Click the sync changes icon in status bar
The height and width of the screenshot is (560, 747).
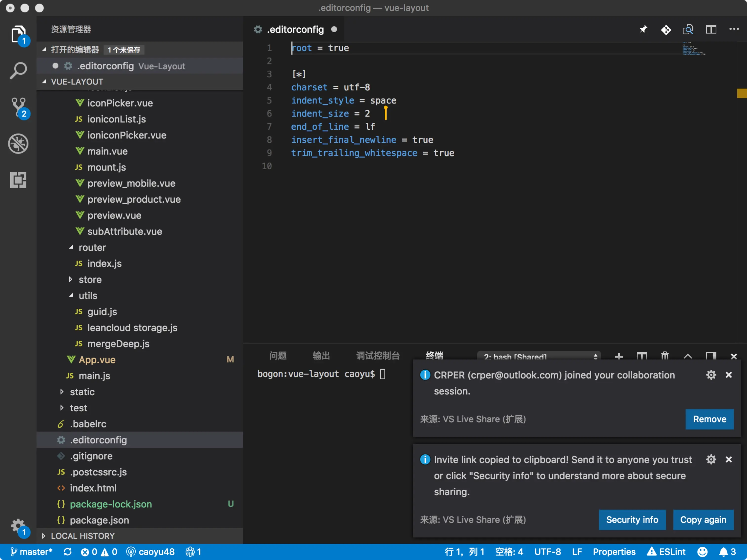pyautogui.click(x=67, y=552)
